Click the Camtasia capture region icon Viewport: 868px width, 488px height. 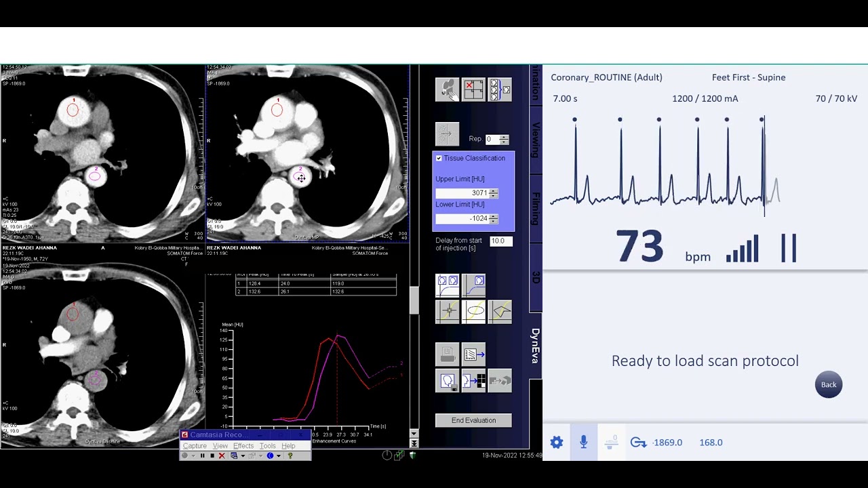click(234, 455)
